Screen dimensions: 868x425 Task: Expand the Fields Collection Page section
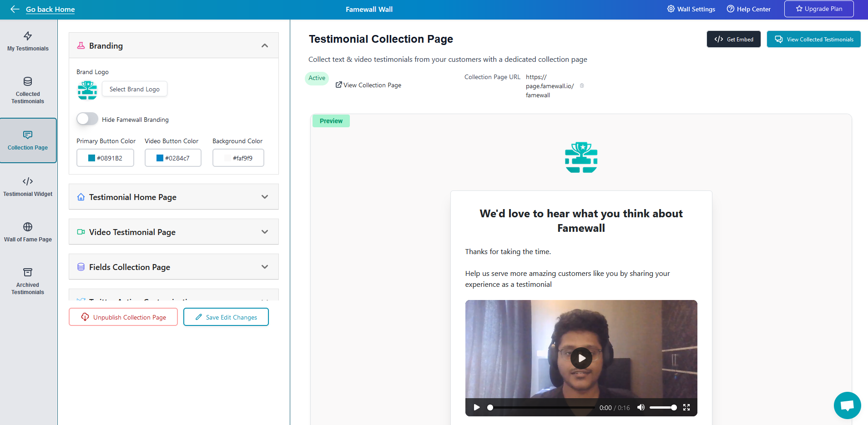[265, 267]
